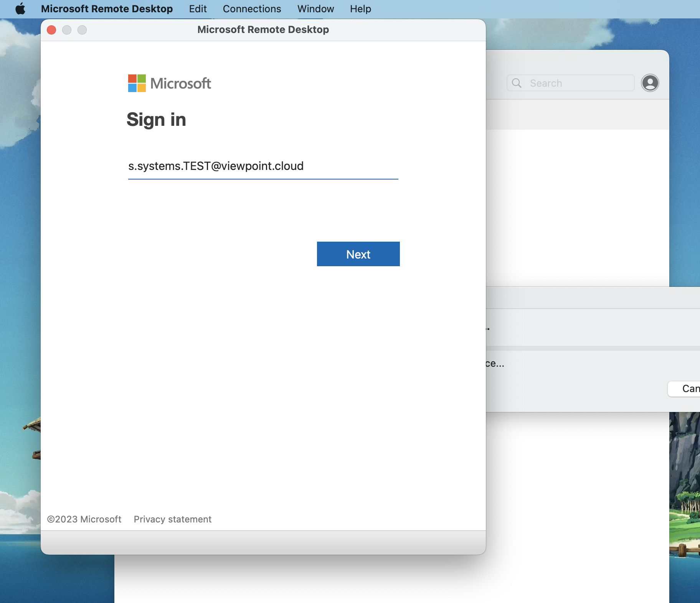This screenshot has height=603, width=700.
Task: Click the Search field in background window
Action: [x=570, y=83]
